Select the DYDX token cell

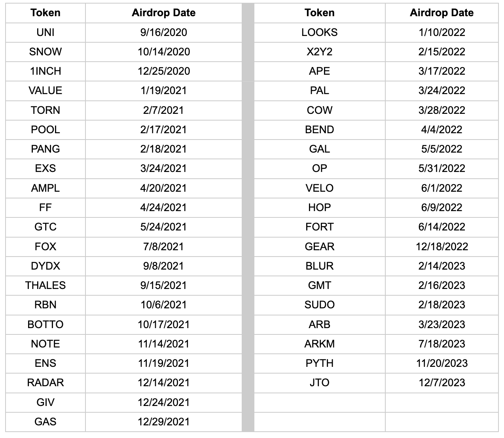point(45,266)
